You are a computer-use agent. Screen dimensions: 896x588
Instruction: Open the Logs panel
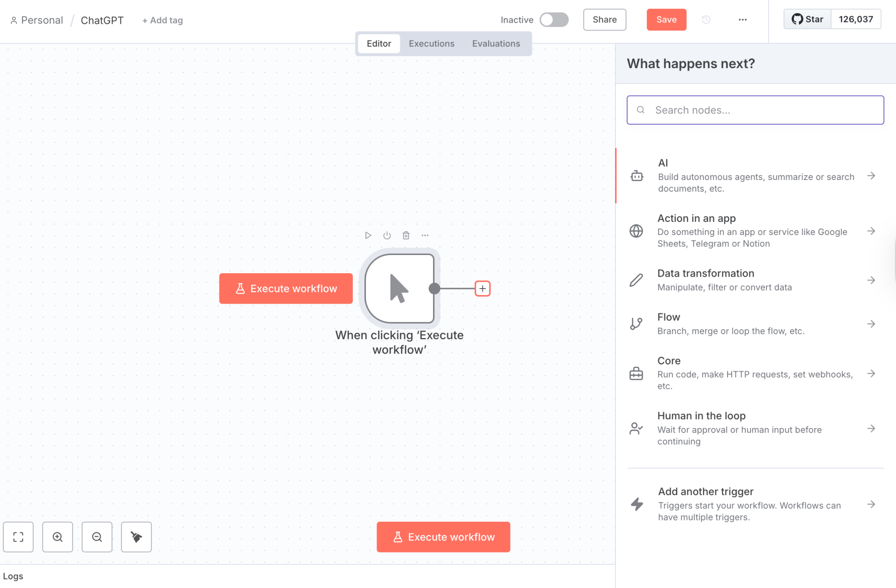13,576
